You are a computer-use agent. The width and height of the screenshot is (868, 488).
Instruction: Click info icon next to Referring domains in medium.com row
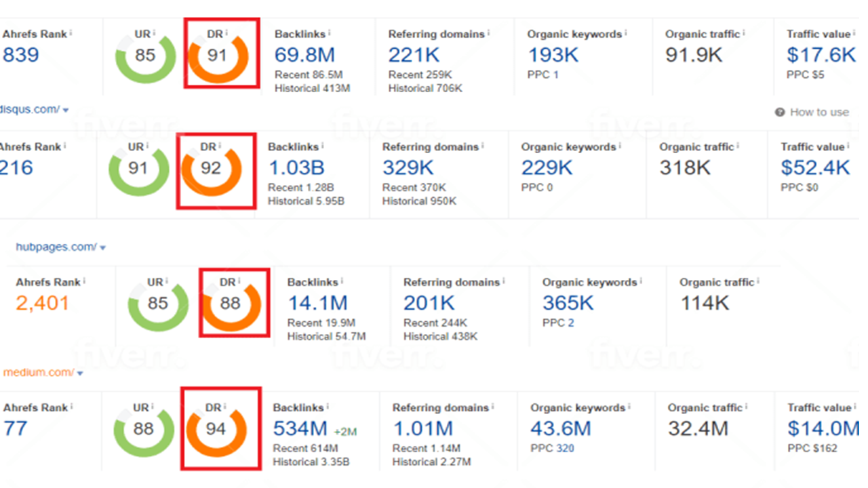coord(493,407)
